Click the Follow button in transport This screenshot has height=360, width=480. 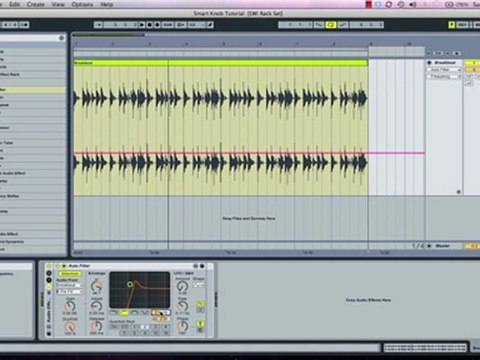(99, 25)
